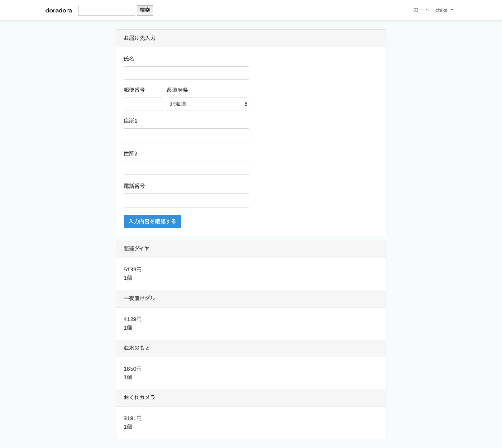Click the 電話番号 field label
Screen dimensions: 502x448
pyautogui.click(x=134, y=186)
